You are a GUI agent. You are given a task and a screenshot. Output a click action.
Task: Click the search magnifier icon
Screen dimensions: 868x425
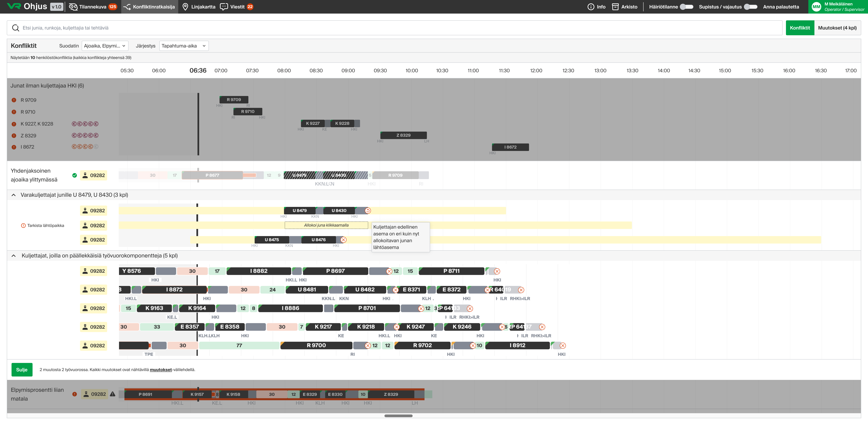tap(15, 28)
